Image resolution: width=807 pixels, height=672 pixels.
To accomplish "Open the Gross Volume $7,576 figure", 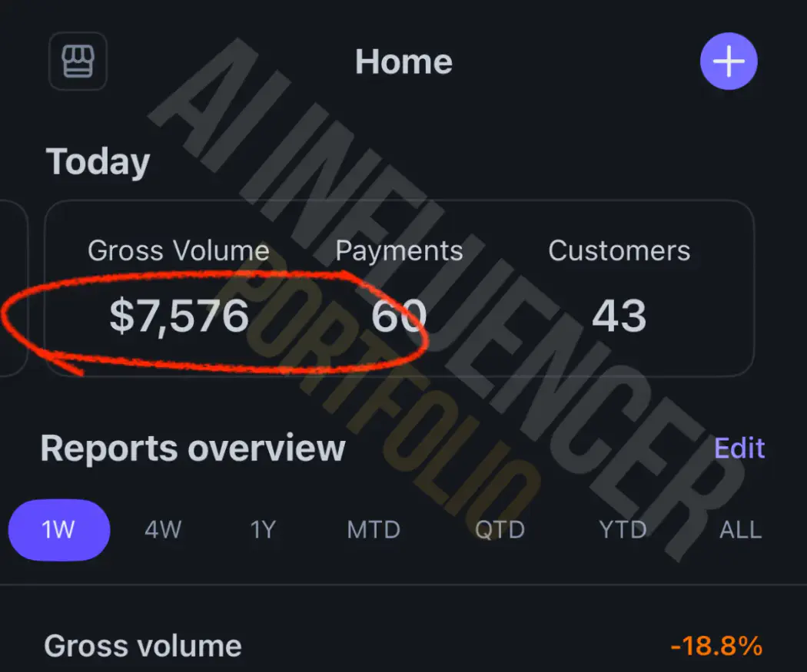I will coord(179,316).
